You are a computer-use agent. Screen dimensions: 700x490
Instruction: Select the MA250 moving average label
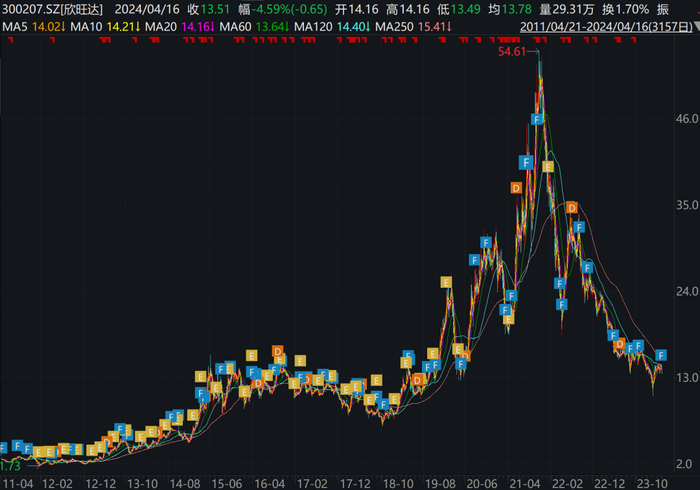[x=394, y=27]
